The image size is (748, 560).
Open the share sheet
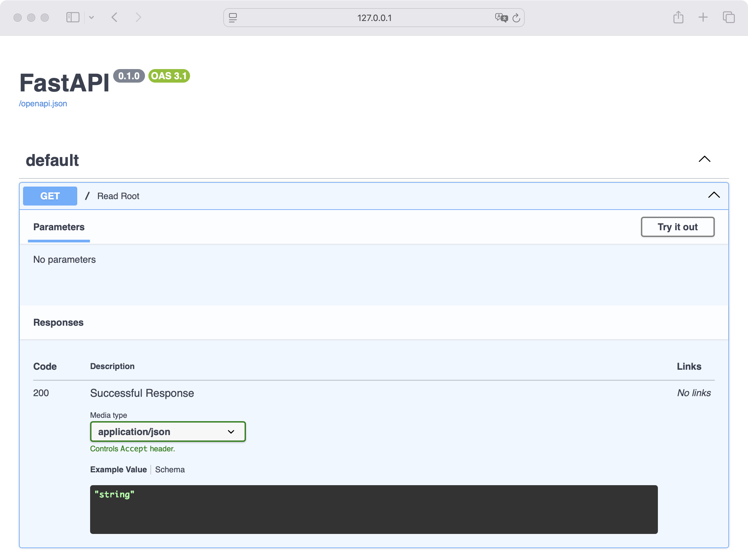[x=678, y=17]
